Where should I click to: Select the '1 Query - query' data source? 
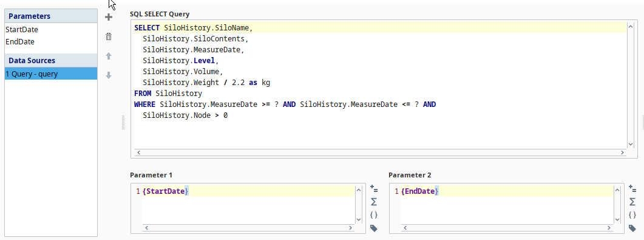(x=51, y=74)
